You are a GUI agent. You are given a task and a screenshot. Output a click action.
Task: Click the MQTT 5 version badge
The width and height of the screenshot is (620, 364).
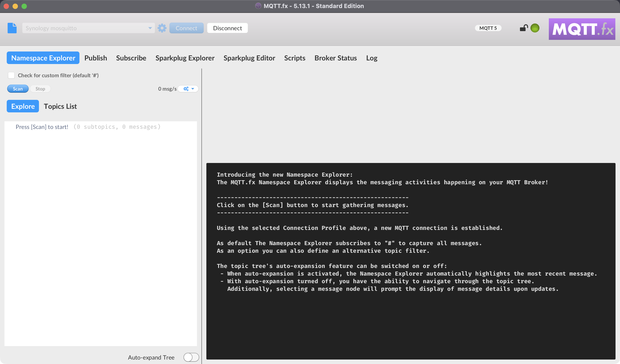(x=488, y=28)
